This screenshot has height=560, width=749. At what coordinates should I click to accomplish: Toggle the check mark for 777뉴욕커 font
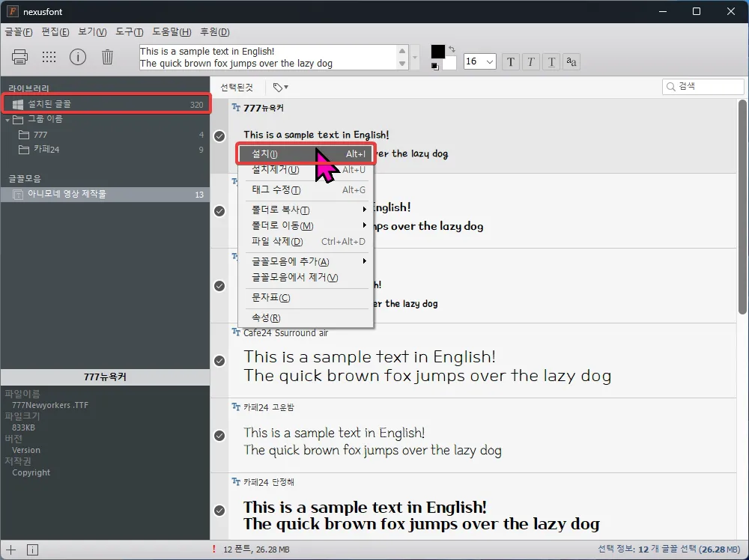click(219, 136)
